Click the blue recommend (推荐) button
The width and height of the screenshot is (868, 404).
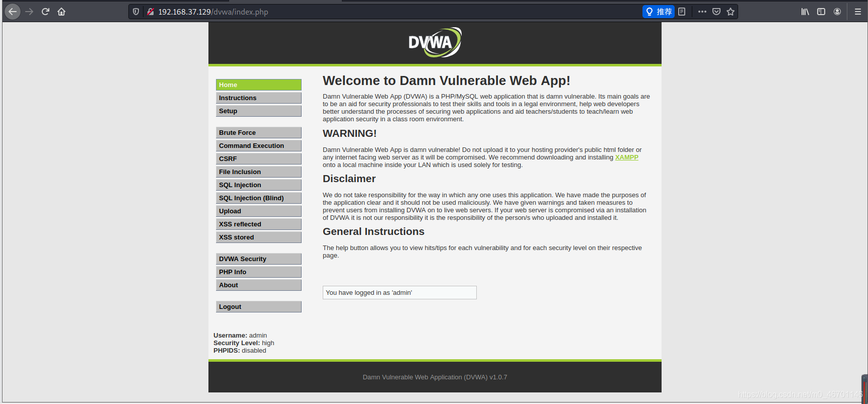659,12
